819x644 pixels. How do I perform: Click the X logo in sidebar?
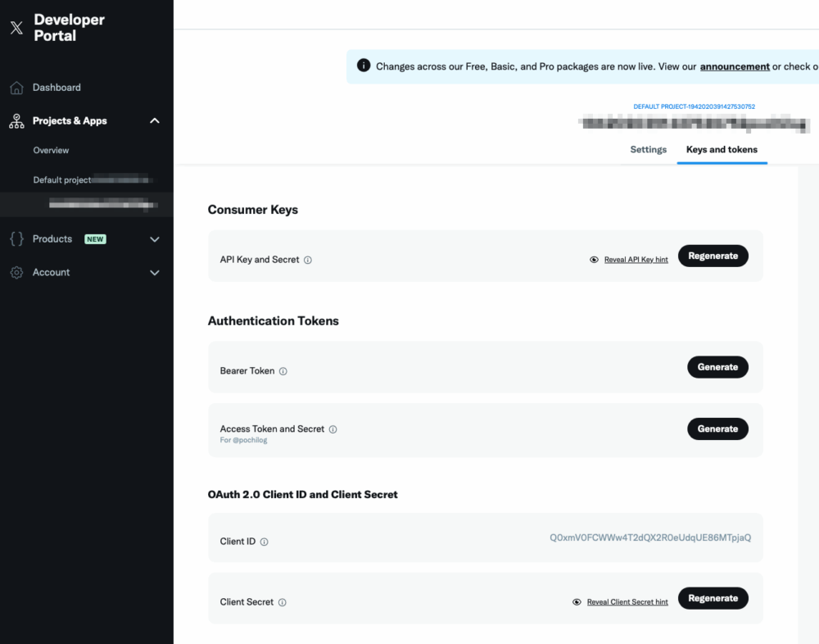coord(16,28)
